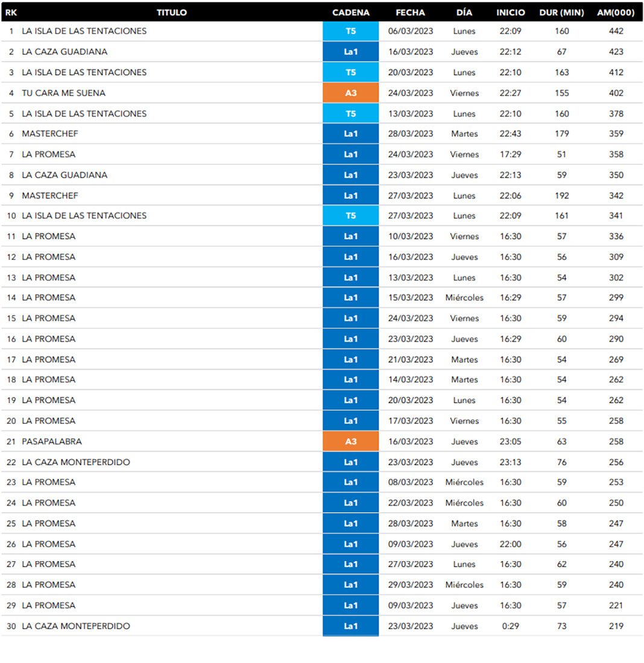644x663 pixels.
Task: Select the 0:29 start time cell
Action: (511, 626)
